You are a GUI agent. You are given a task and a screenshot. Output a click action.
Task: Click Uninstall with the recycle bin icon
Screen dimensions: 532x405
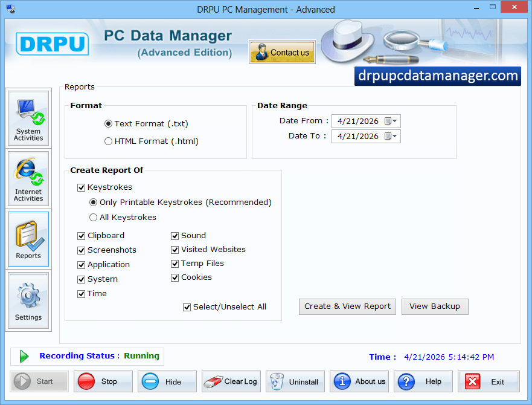[x=295, y=381]
